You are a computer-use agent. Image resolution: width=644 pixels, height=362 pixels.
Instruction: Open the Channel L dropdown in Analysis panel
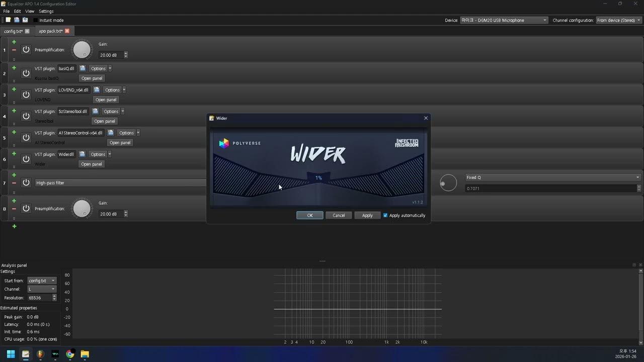pos(42,289)
